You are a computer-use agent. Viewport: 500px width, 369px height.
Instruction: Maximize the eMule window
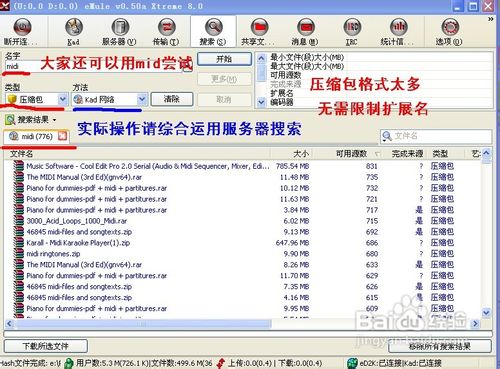pos(473,6)
